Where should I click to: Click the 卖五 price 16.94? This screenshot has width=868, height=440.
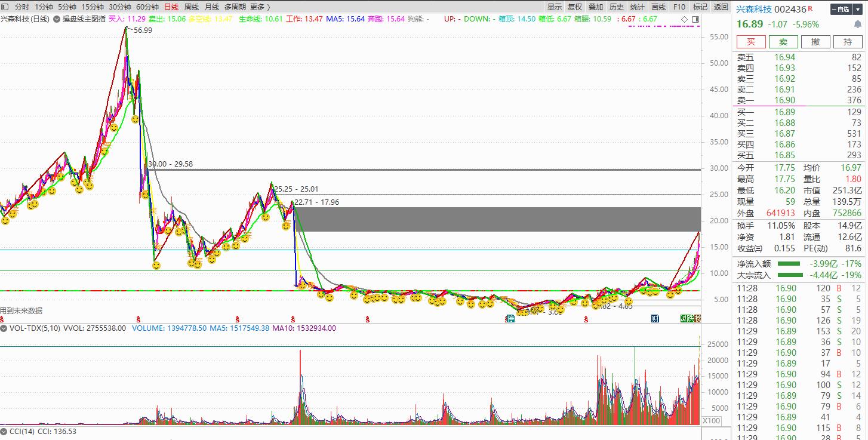click(x=784, y=57)
